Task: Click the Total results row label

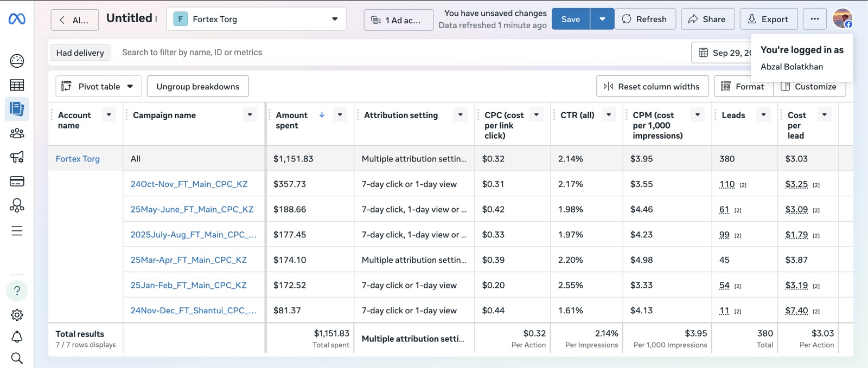Action: pos(80,334)
